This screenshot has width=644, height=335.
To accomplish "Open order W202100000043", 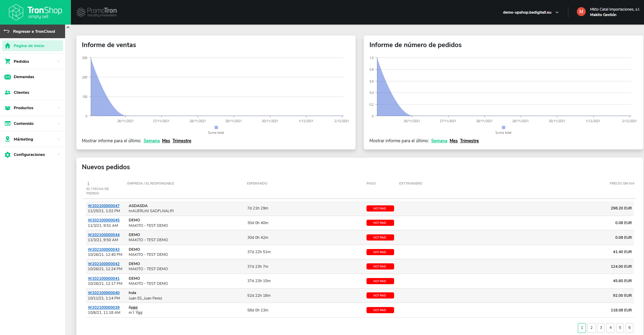I will (x=104, y=249).
